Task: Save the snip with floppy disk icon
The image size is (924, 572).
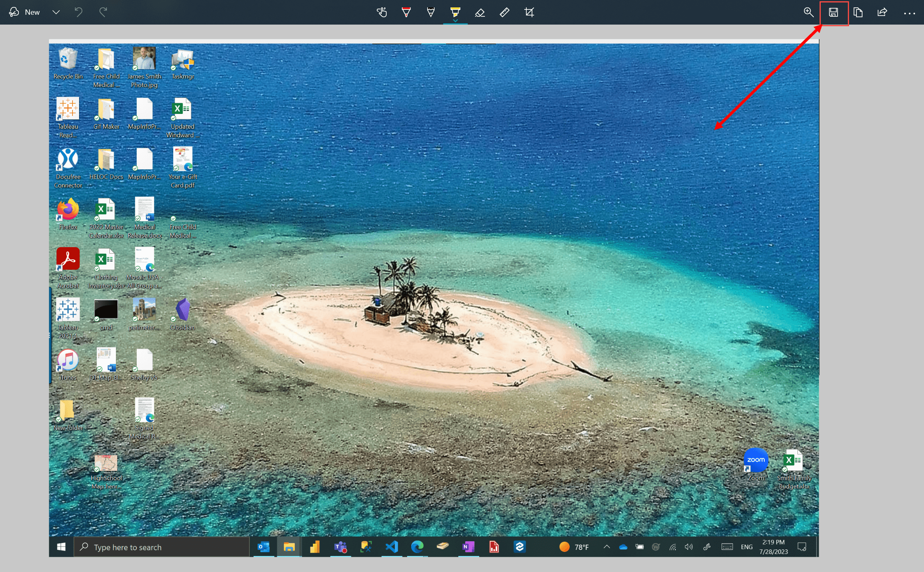Action: pyautogui.click(x=833, y=12)
